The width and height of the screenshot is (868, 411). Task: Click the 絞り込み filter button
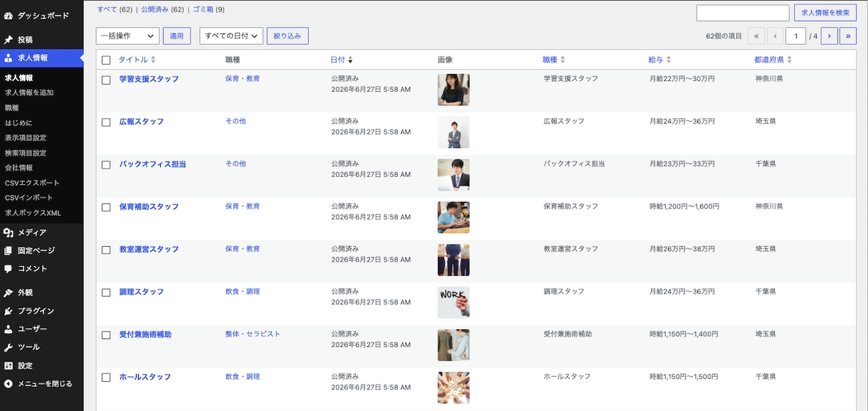click(287, 36)
